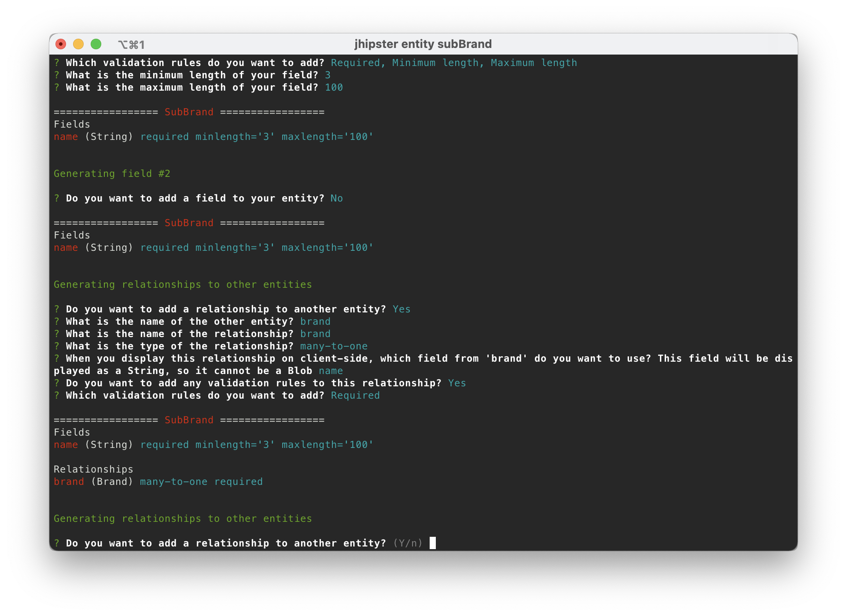Click the minimum length value '3'
Screen dimensions: 847x616
pos(328,75)
